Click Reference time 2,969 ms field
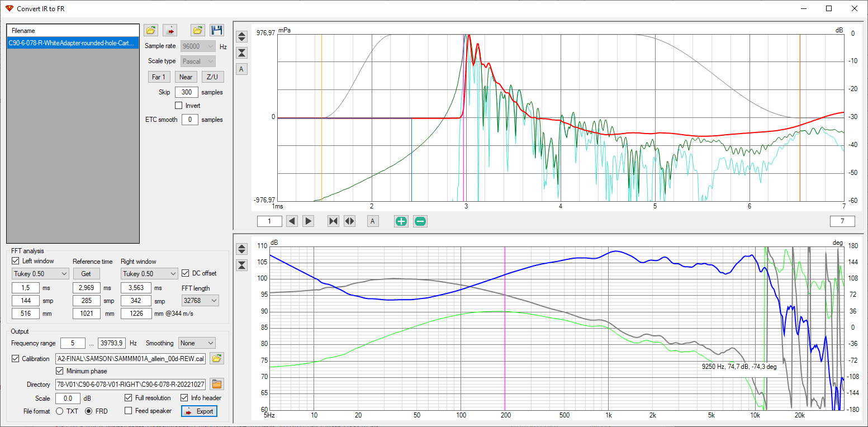Screen dimensions: 868x427 click(87, 288)
